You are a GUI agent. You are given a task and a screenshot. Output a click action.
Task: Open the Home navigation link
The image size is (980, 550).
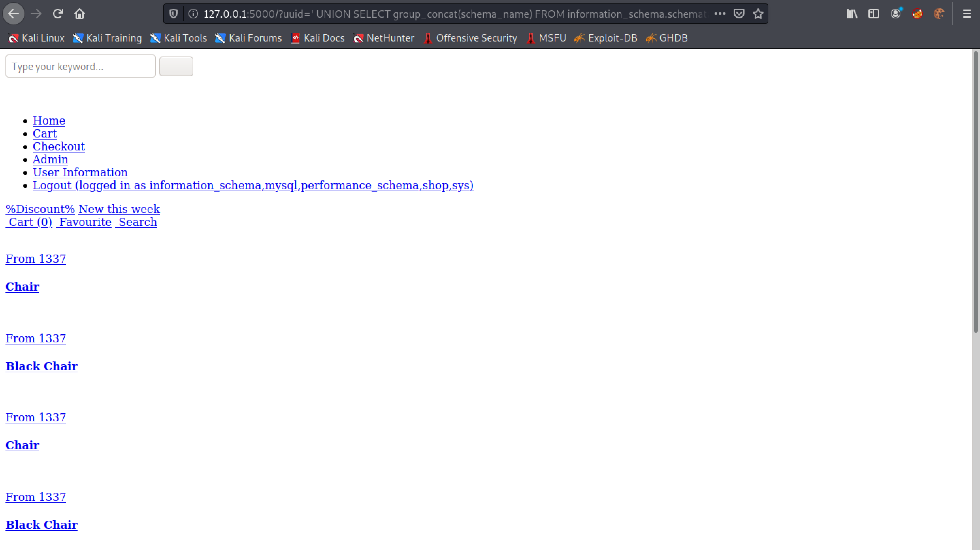49,121
